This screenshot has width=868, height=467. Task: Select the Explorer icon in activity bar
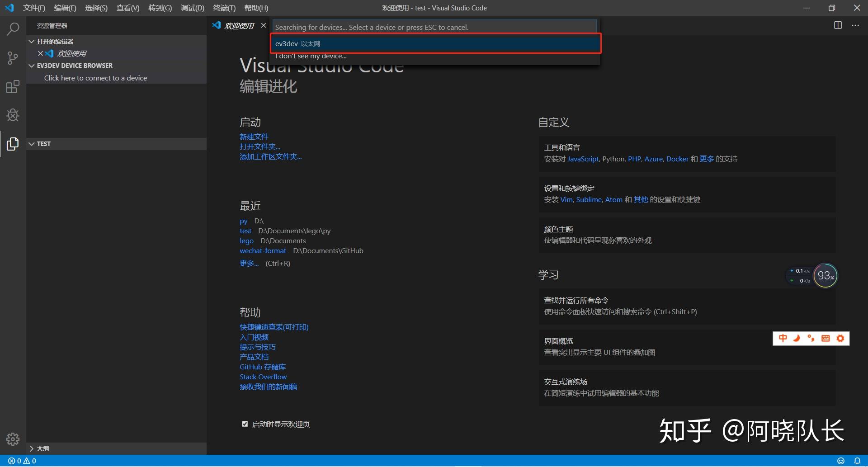pos(12,144)
